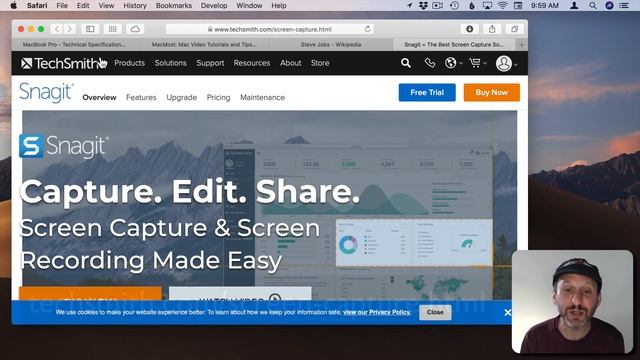Image resolution: width=640 pixels, height=360 pixels.
Task: Click the Safari address bar
Action: tap(269, 29)
